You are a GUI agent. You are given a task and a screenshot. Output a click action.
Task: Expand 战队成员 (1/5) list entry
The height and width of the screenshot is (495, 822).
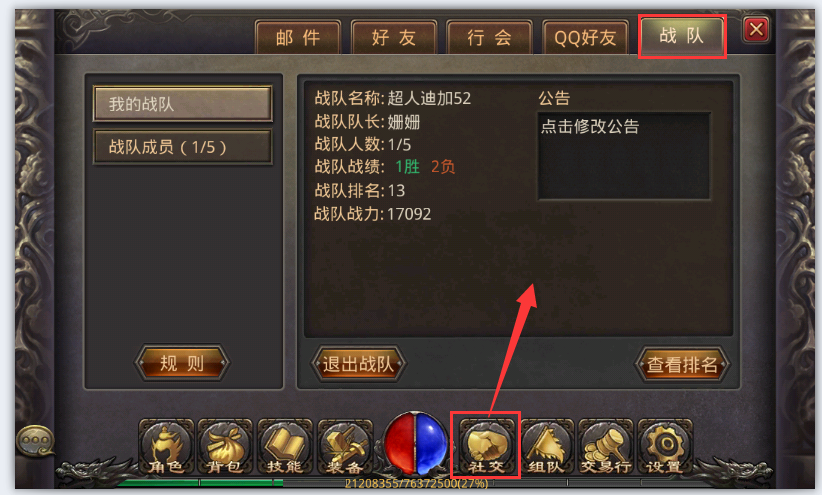[x=182, y=147]
